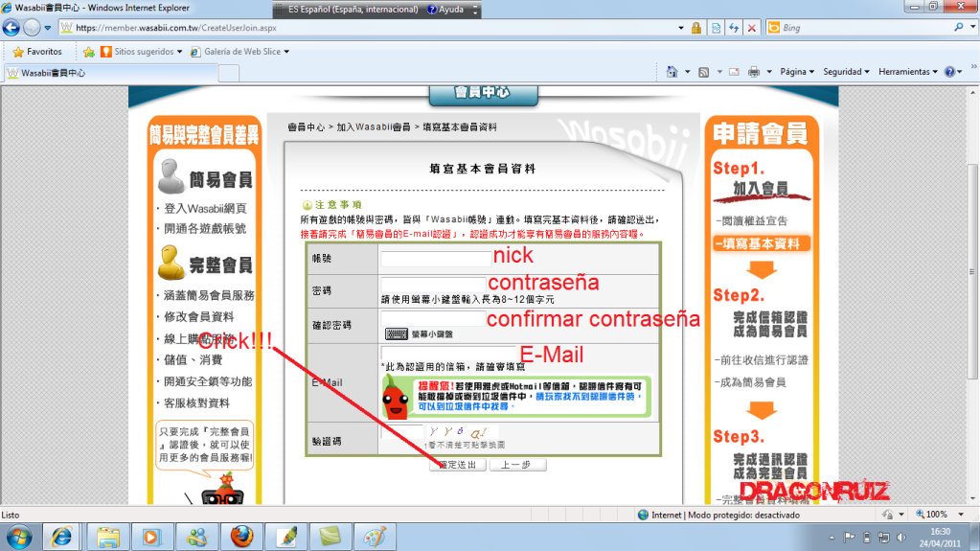Open the Windows Start menu

(19, 538)
